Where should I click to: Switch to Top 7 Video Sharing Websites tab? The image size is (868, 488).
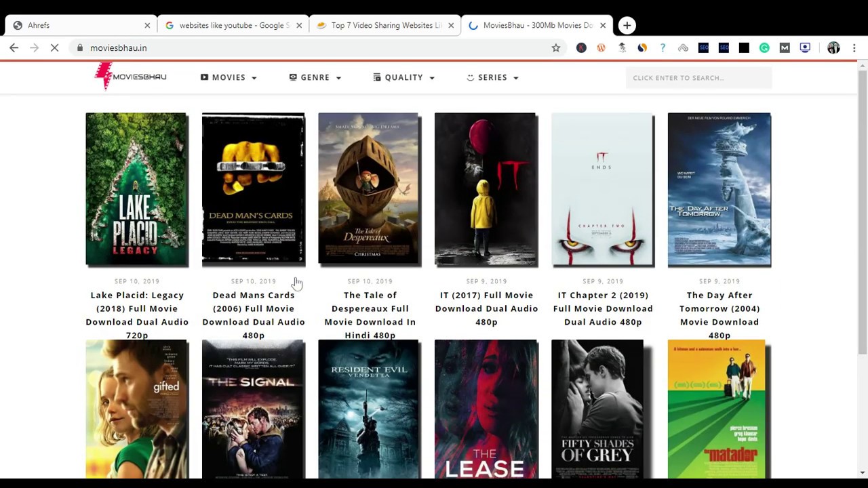pyautogui.click(x=384, y=25)
